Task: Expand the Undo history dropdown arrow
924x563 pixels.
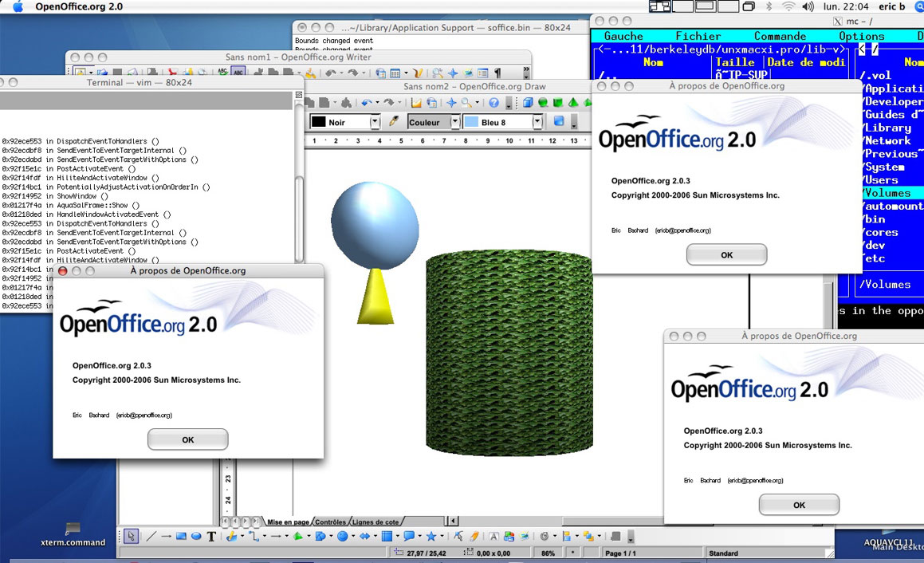Action: click(x=377, y=103)
